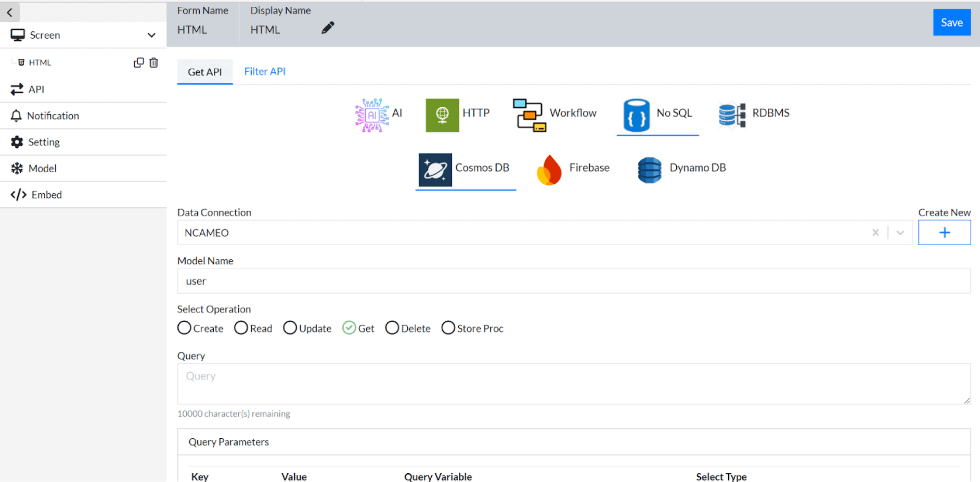The image size is (980, 482).
Task: Select the RDBMS database icon
Action: 732,115
